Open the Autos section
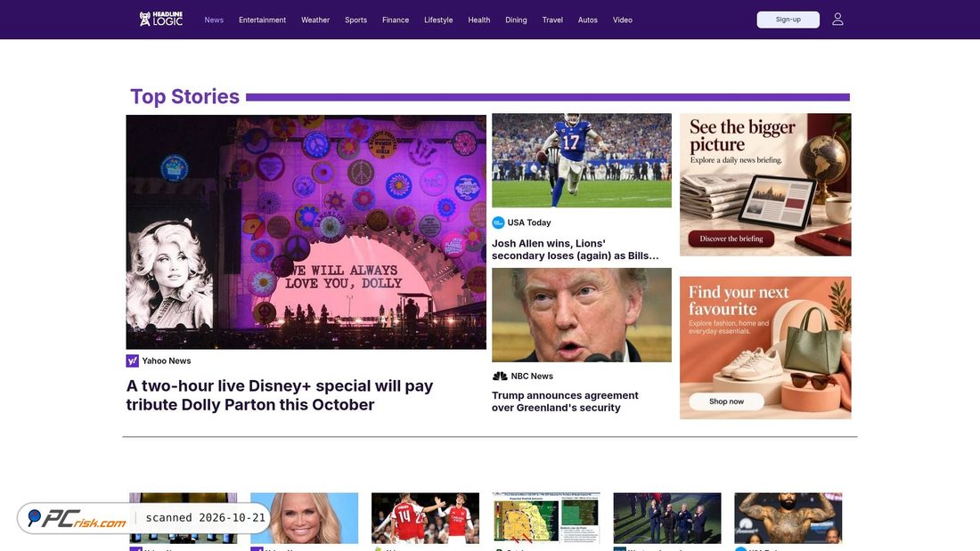The width and height of the screenshot is (980, 551). (587, 20)
